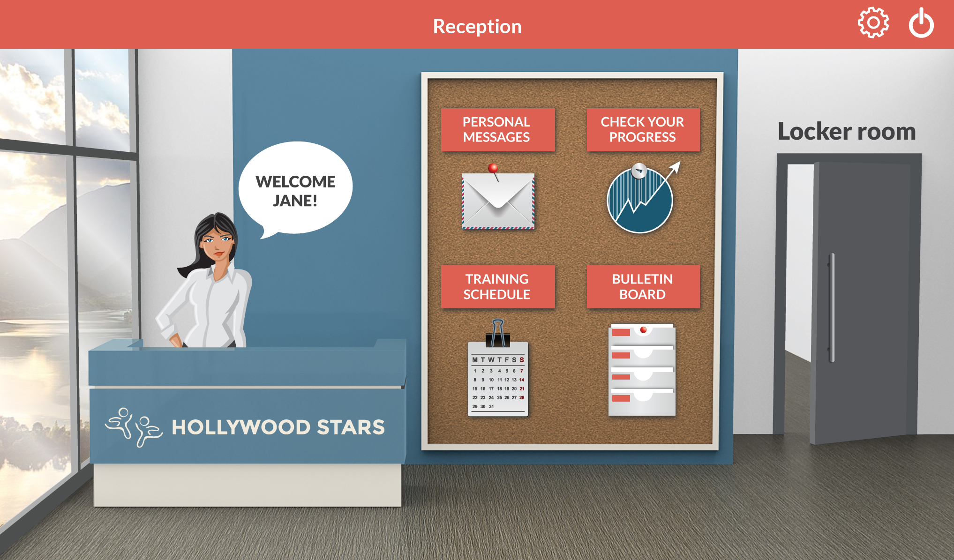Open Personal Messages
This screenshot has width=954, height=560.
[498, 130]
